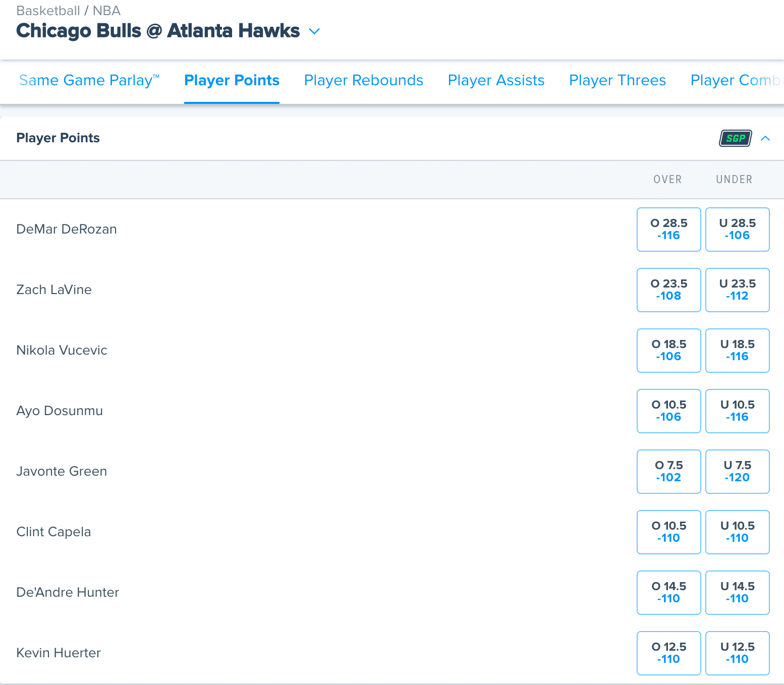Select the Player Points tab
Viewport: 784px width, 685px height.
pyautogui.click(x=232, y=80)
